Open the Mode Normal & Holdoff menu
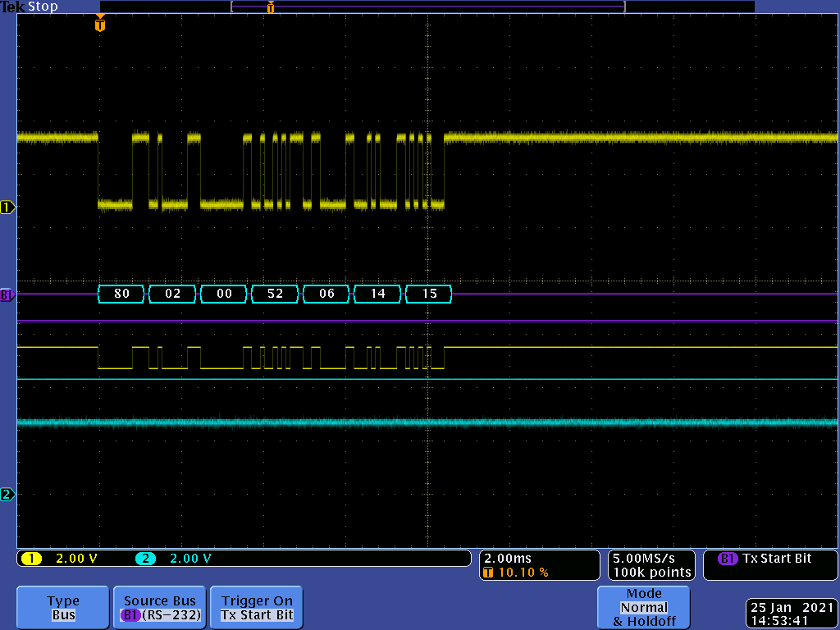This screenshot has width=840, height=630. [643, 607]
